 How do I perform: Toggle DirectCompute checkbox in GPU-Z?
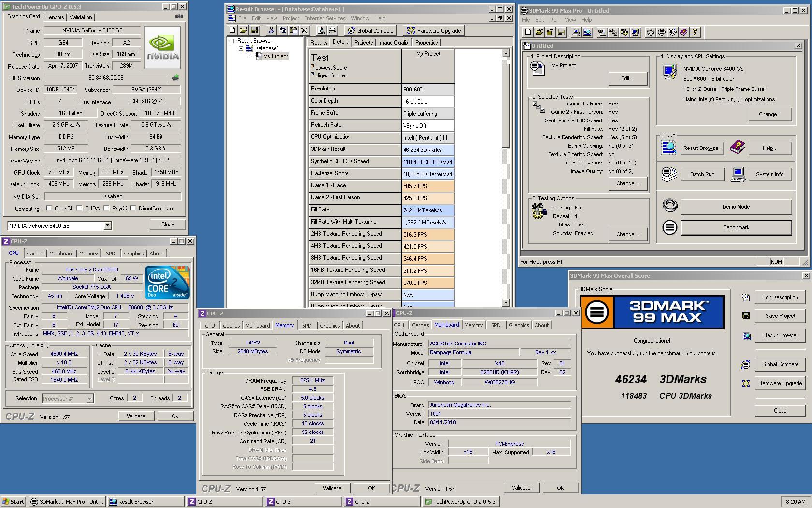tap(133, 209)
